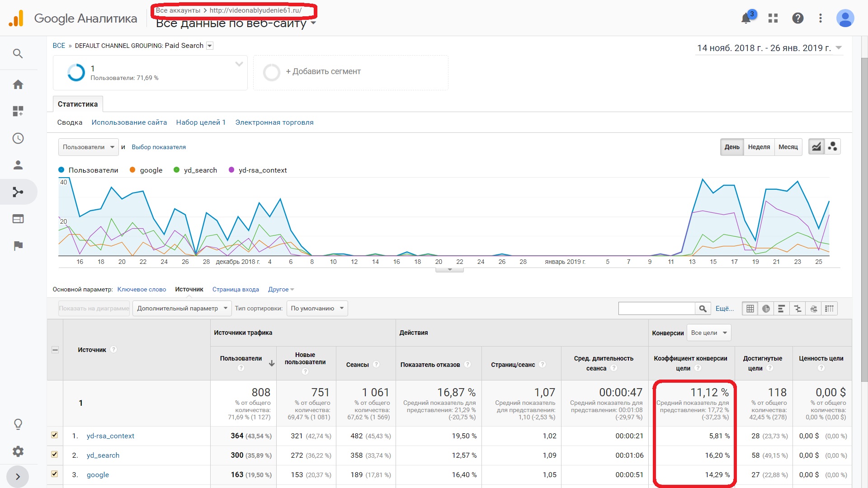Open the Все цели conversions dropdown
Image resolution: width=868 pixels, height=488 pixels.
709,333
